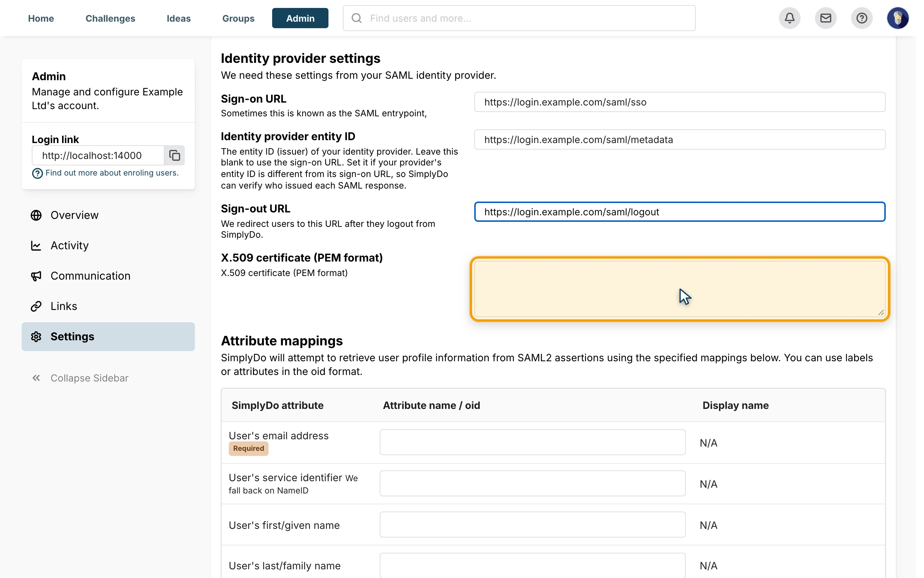
Task: Open Communication in the sidebar
Action: coord(108,276)
